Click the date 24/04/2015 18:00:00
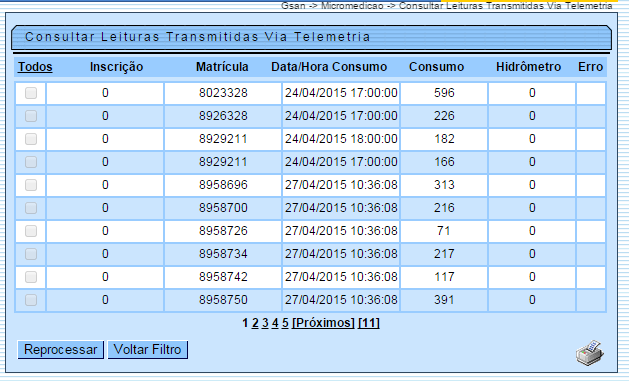Image resolution: width=629 pixels, height=381 pixels. coord(341,139)
